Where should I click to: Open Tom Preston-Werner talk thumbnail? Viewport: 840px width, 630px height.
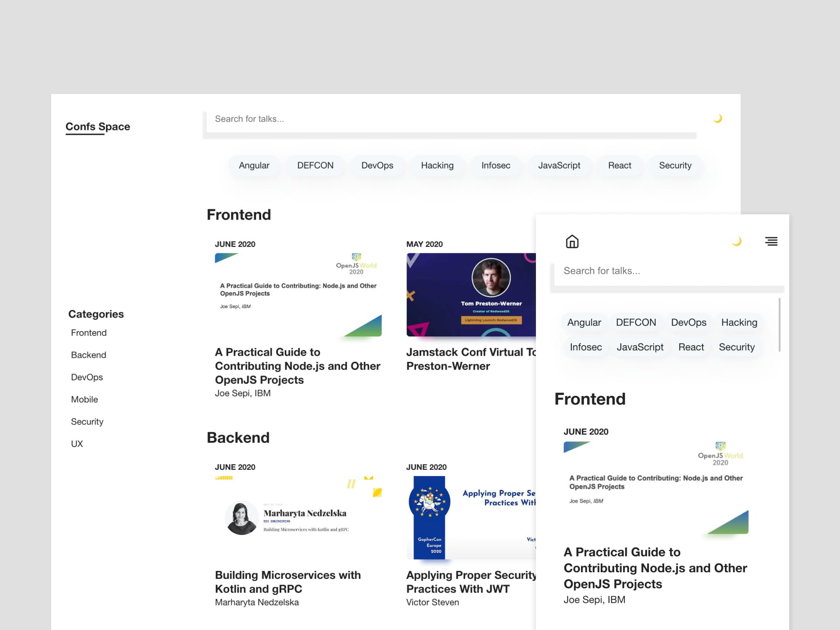pos(471,294)
